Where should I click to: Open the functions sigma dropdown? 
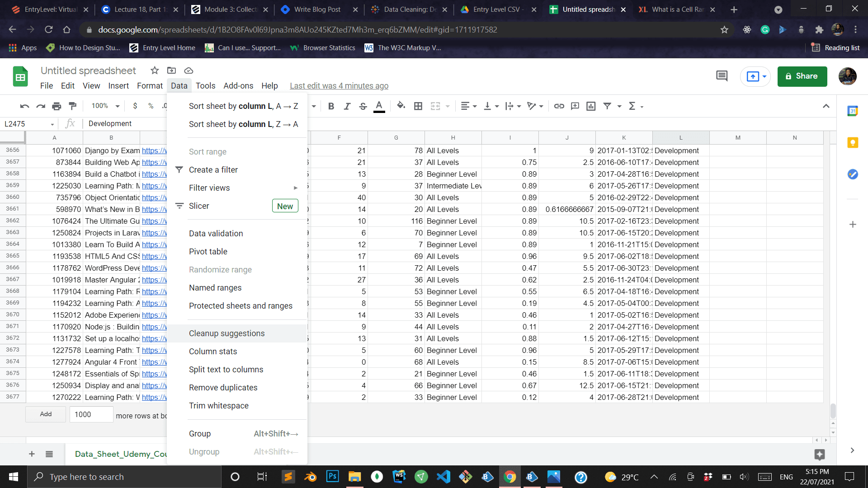tap(636, 106)
